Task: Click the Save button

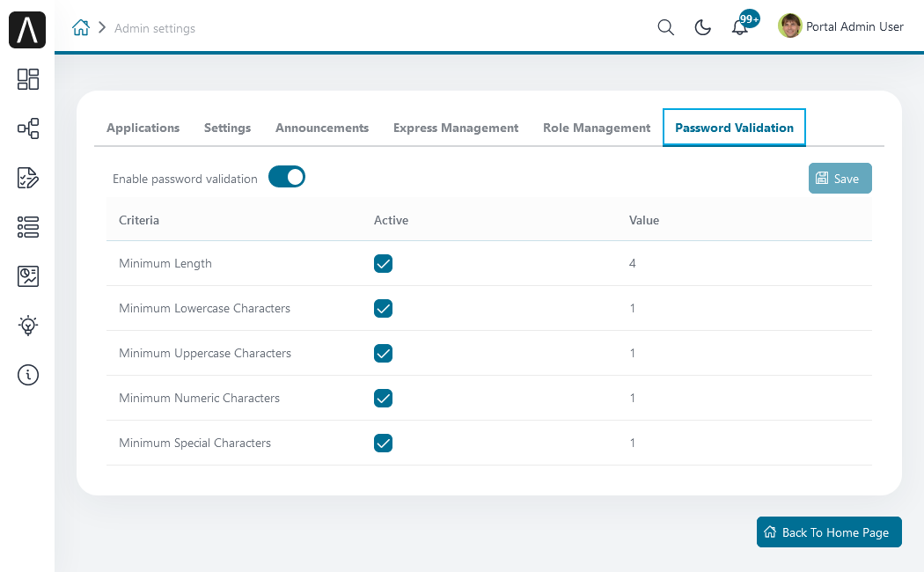Action: (840, 179)
